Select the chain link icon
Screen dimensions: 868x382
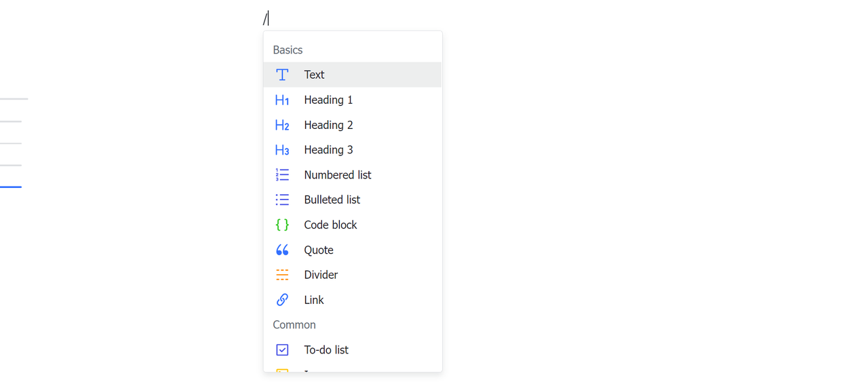point(282,300)
